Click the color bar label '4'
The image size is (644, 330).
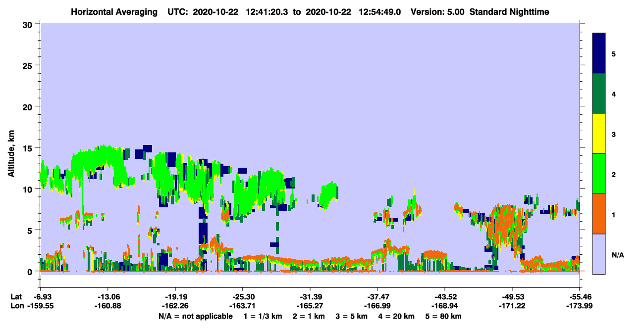(614, 94)
